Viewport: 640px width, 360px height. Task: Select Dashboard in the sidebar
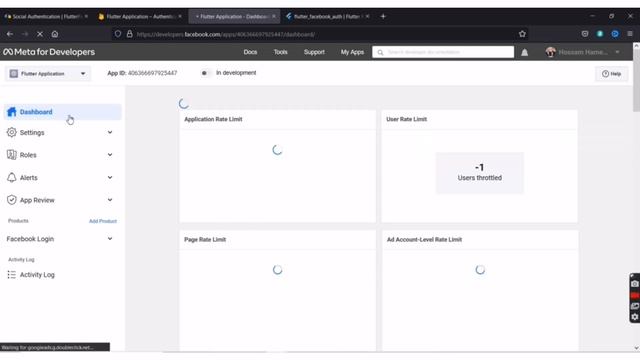62,112
